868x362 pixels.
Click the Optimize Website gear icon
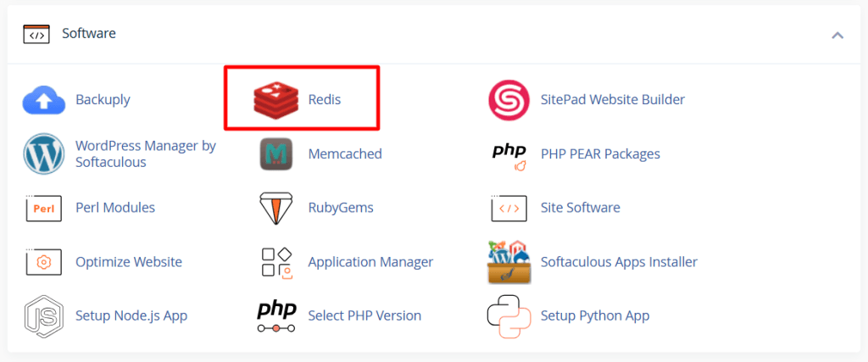tap(44, 262)
